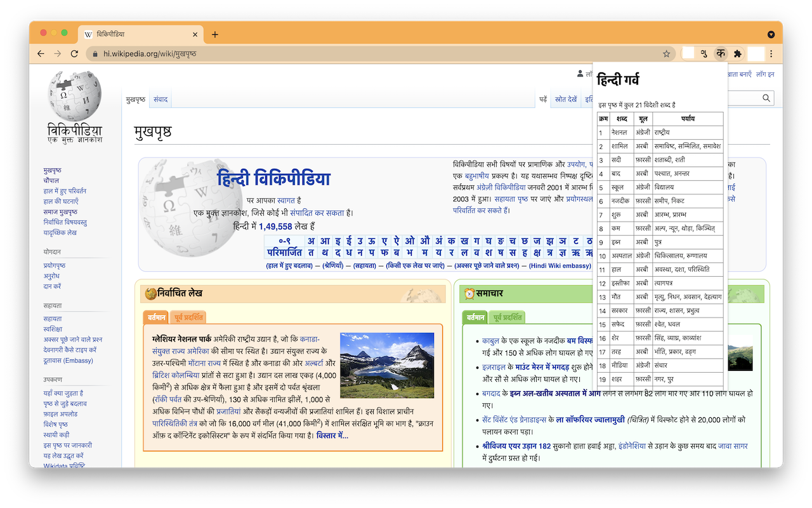Click the निर्वाचित लेख section icon
The width and height of the screenshot is (812, 508).
[x=151, y=293]
